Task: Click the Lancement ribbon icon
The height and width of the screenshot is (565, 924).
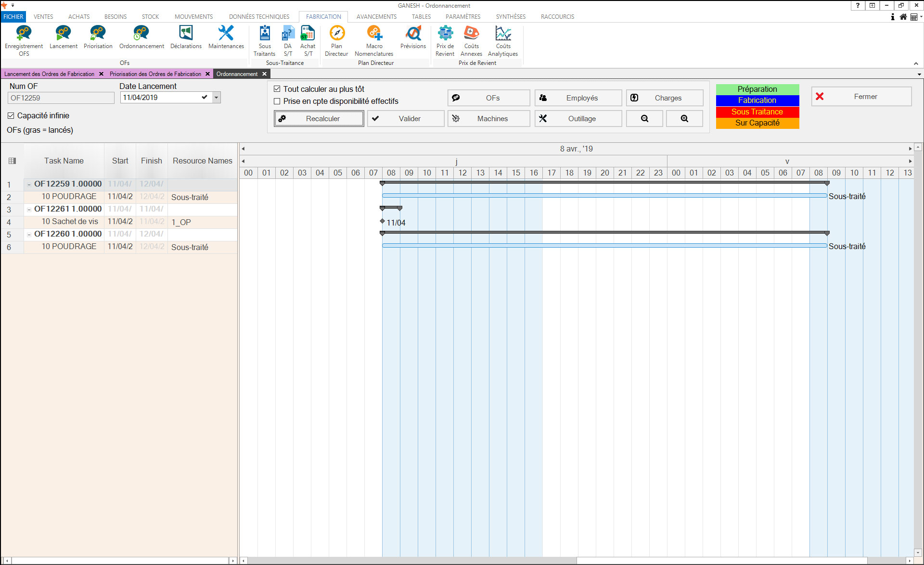Action: 63,35
